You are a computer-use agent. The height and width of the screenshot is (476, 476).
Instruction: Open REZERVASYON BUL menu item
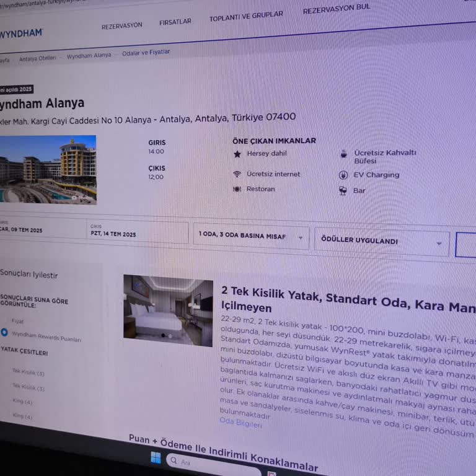pyautogui.click(x=337, y=9)
